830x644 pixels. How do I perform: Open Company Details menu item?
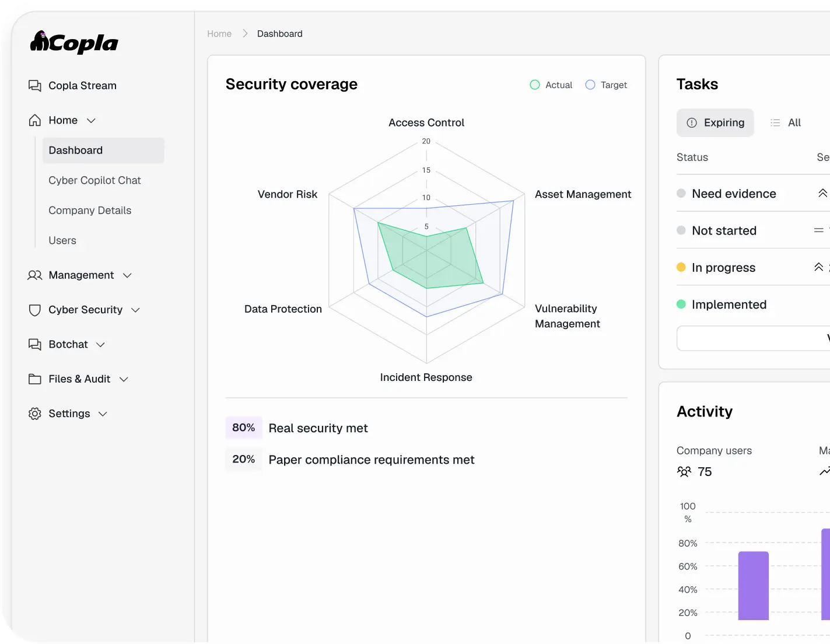coord(90,211)
